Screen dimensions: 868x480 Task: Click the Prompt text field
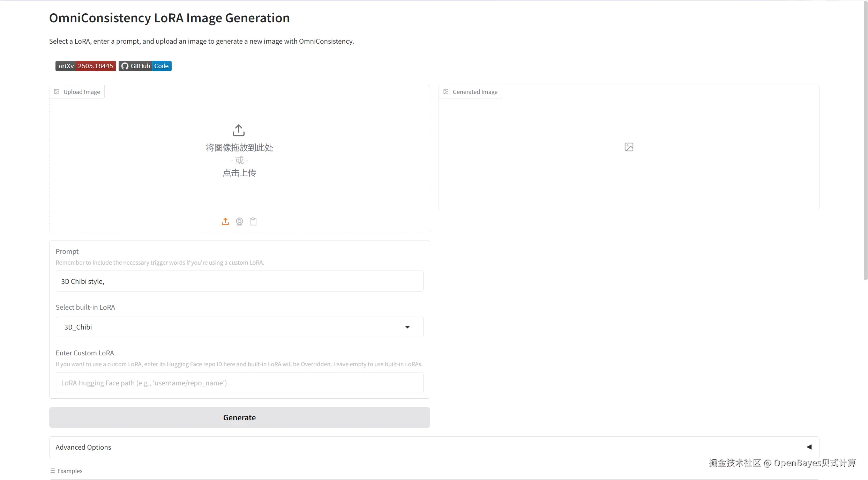(x=239, y=281)
